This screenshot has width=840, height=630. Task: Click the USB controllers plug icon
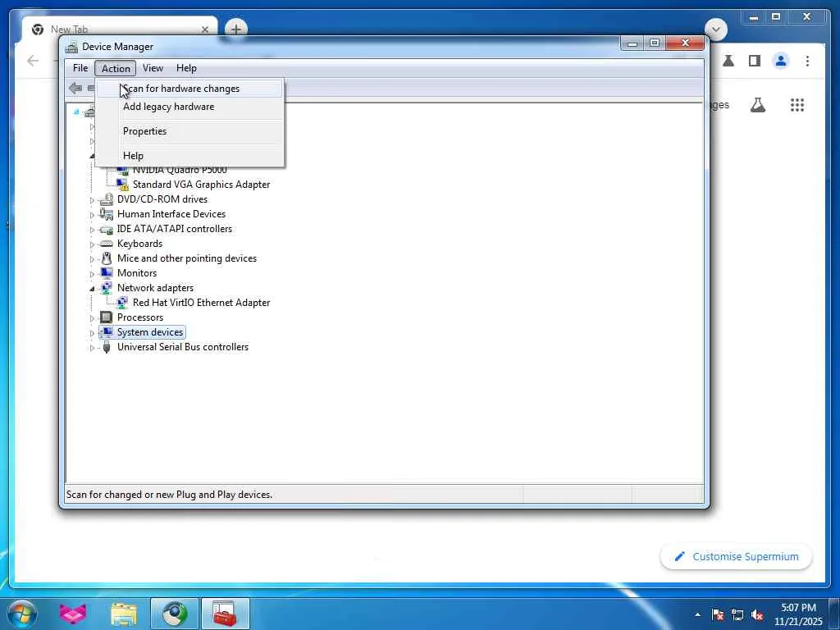click(x=107, y=347)
